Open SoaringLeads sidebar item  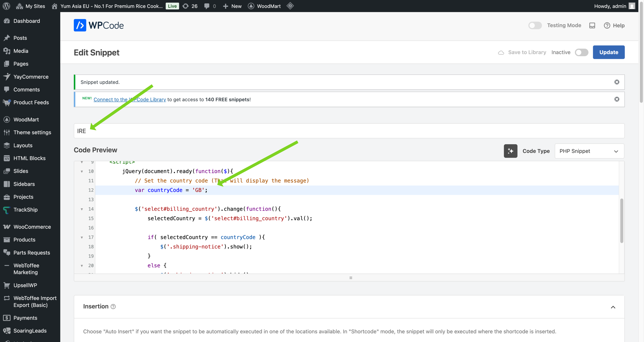coord(30,330)
